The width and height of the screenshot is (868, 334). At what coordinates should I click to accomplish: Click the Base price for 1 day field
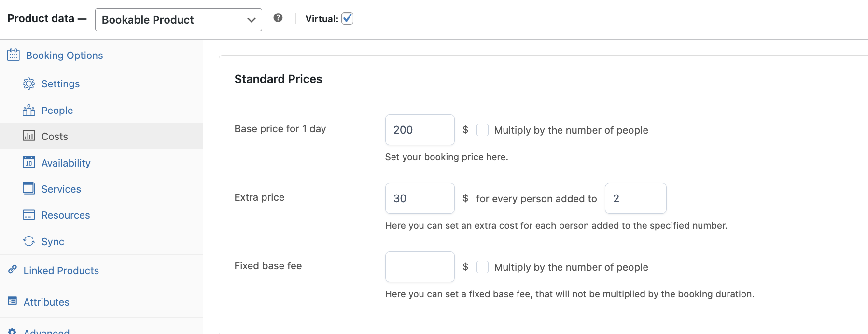tap(420, 130)
